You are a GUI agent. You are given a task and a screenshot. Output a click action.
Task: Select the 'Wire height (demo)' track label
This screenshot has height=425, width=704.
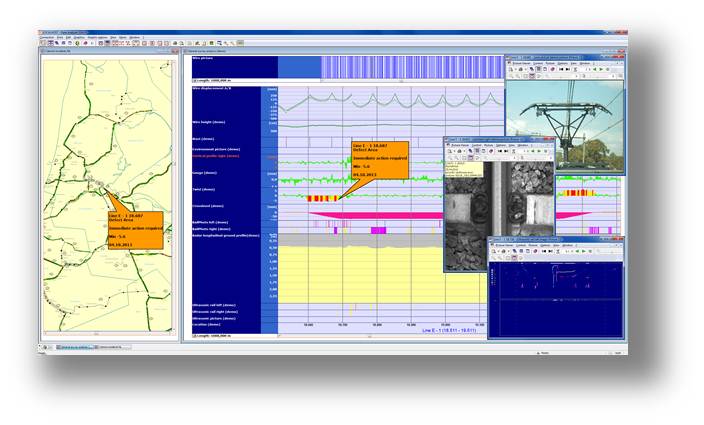[x=209, y=122]
